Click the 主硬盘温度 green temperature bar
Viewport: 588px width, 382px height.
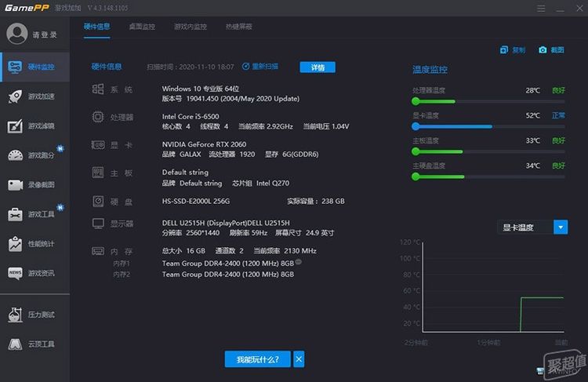[438, 176]
